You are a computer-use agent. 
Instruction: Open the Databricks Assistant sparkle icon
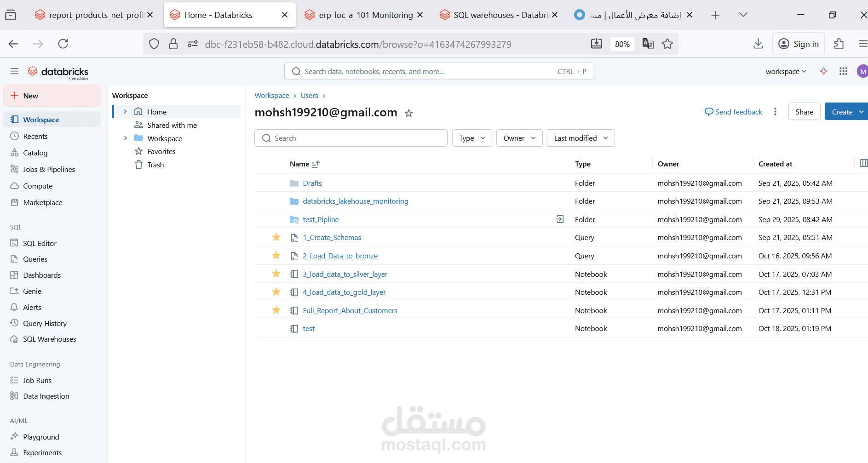point(823,71)
